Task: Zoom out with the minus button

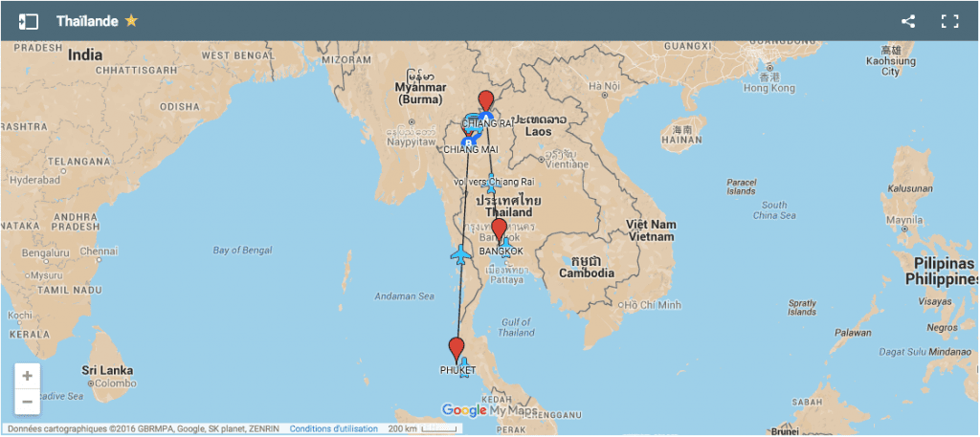Action: [28, 402]
